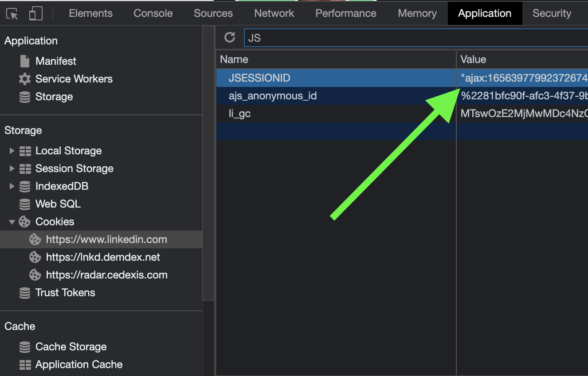Open the Security tab
Viewport: 588px width, 376px height.
tap(552, 13)
